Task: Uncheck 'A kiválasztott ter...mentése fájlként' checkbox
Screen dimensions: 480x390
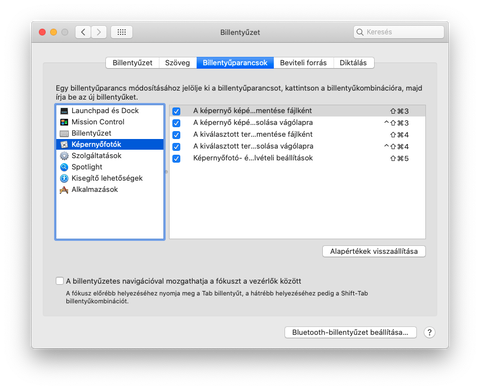Action: click(176, 135)
